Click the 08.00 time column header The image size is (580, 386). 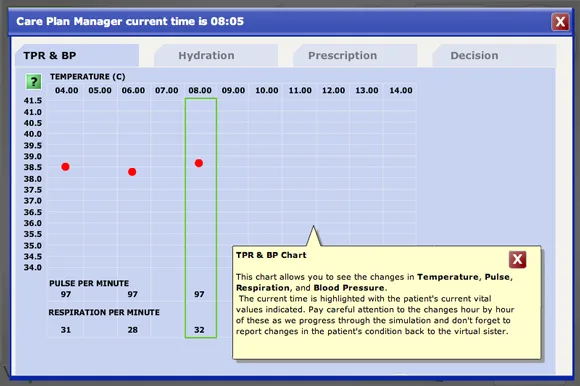coord(200,91)
